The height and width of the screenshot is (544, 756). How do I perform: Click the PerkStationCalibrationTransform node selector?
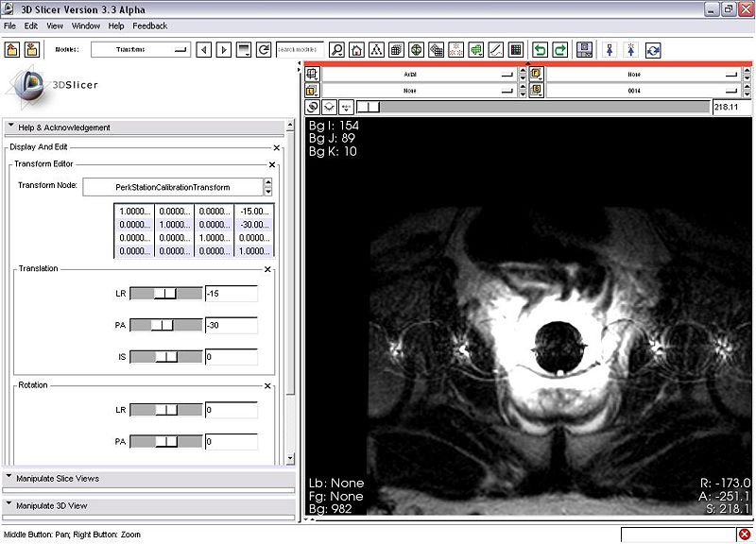point(172,187)
